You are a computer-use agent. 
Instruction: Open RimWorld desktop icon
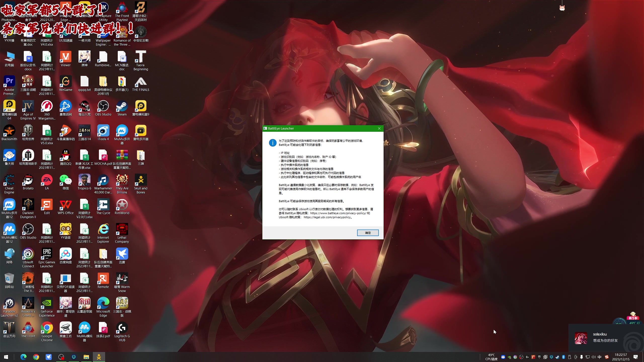point(122,207)
